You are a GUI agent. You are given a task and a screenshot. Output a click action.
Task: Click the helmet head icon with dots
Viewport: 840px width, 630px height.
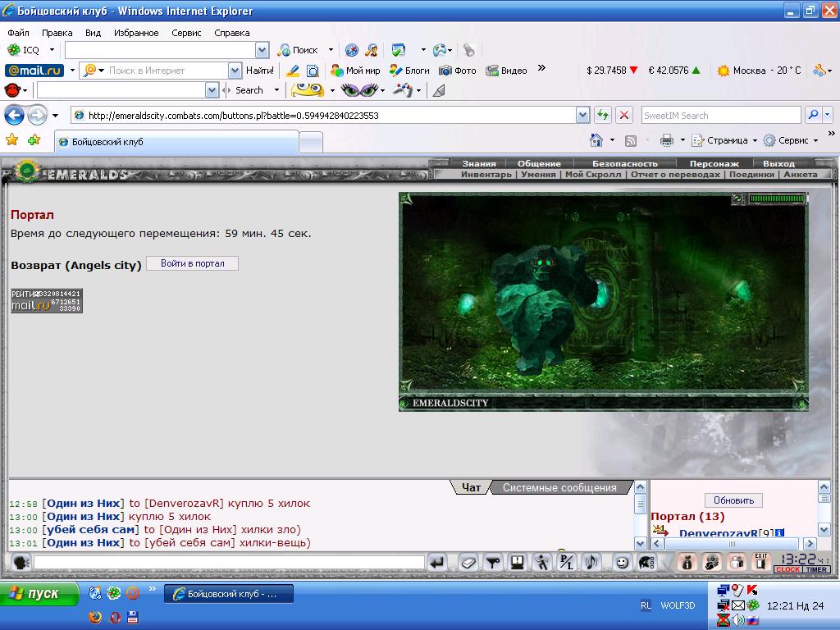[646, 563]
